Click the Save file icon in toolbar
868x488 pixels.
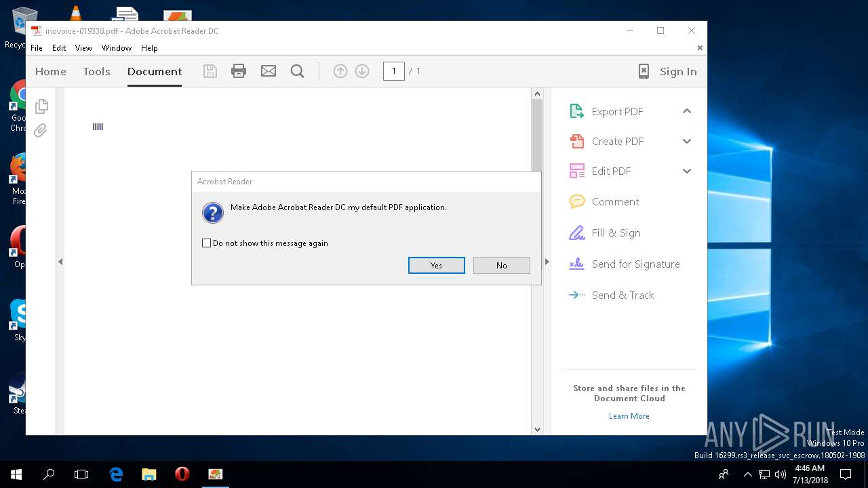[x=210, y=71]
